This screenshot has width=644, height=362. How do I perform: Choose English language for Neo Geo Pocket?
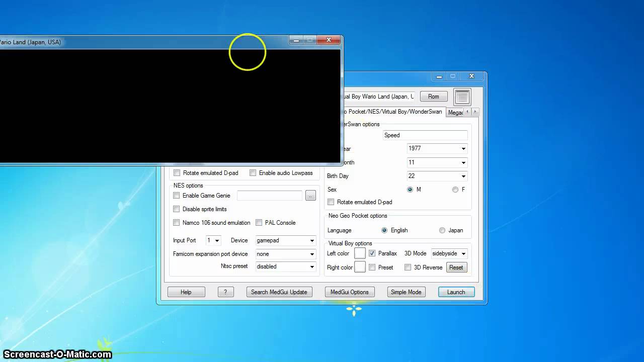click(x=384, y=230)
